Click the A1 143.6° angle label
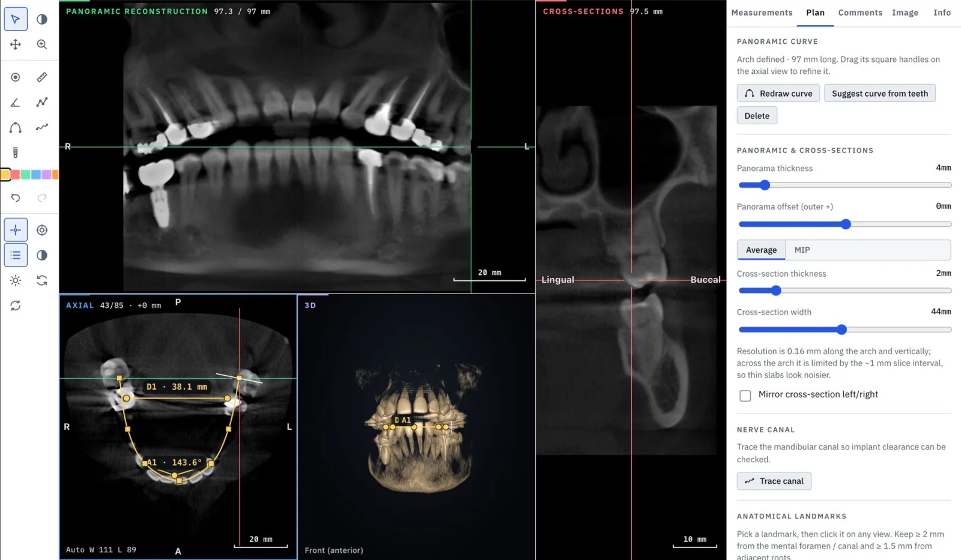 [x=174, y=463]
